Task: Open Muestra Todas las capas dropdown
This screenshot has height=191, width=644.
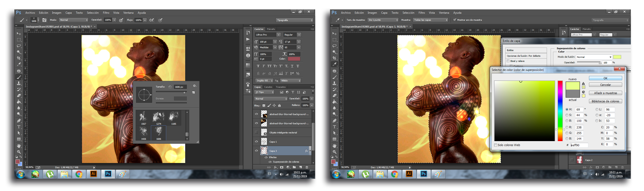Action: pyautogui.click(x=431, y=20)
